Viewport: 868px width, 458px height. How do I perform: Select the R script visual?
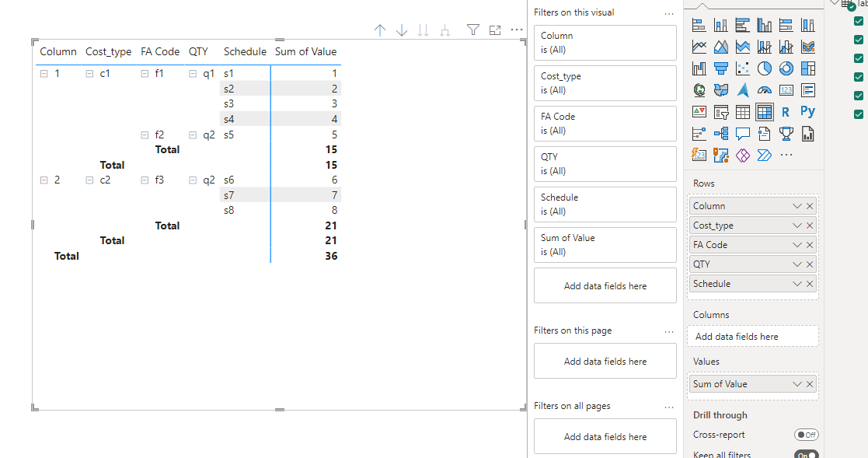click(786, 112)
